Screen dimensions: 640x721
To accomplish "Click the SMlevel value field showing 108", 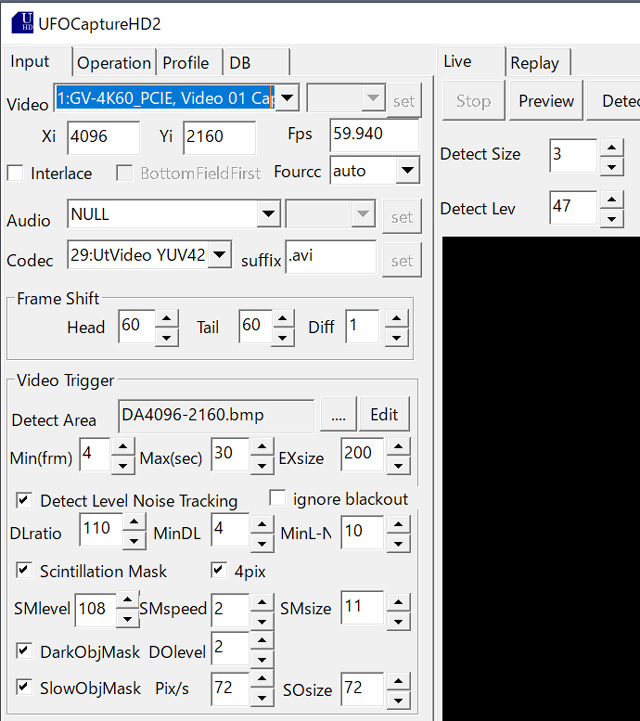I will (95, 610).
